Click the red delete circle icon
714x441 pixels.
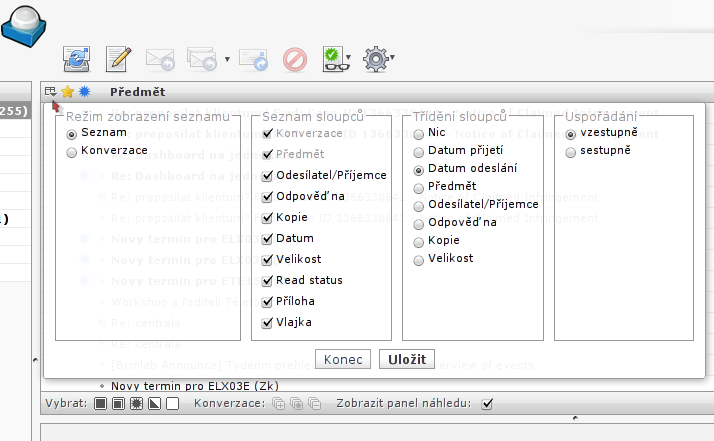click(295, 59)
